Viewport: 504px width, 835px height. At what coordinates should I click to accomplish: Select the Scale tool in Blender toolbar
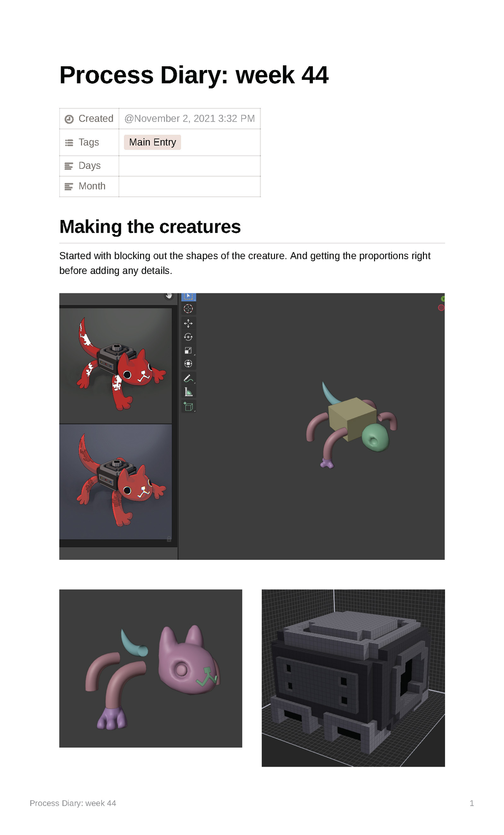coord(188,350)
